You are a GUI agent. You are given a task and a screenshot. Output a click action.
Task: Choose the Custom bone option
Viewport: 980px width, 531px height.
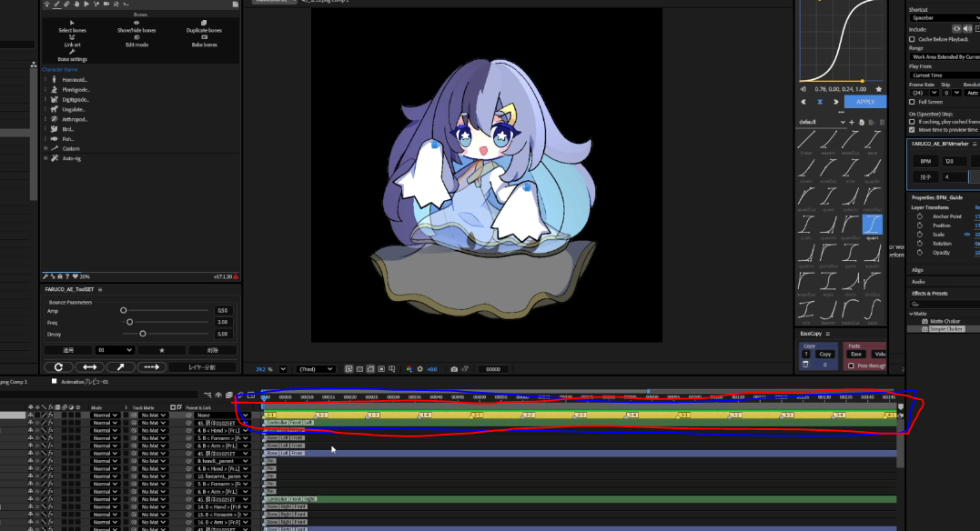[65, 149]
